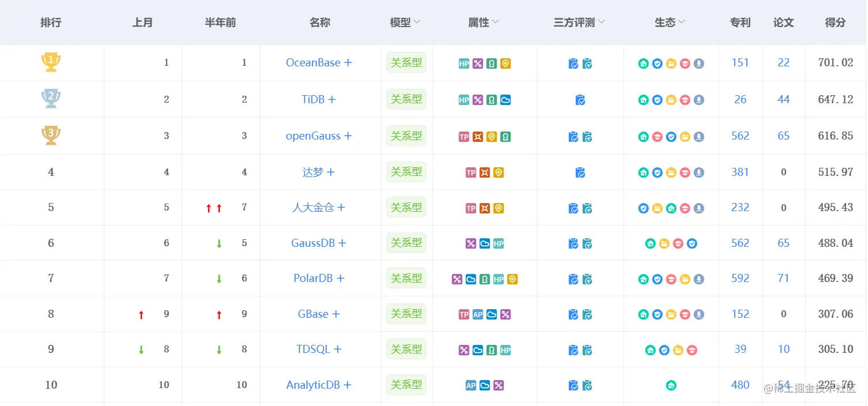Open the AnalyticDB database link
Viewport: 868px width, 406px height.
coord(313,385)
